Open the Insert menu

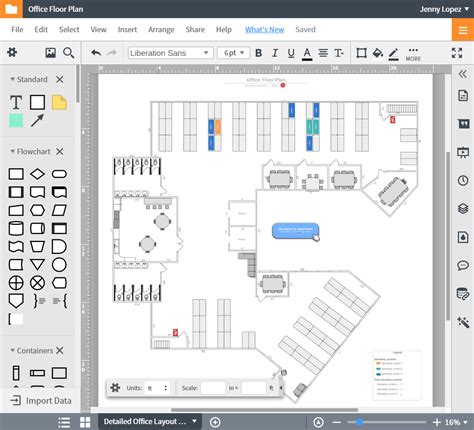[x=127, y=30]
